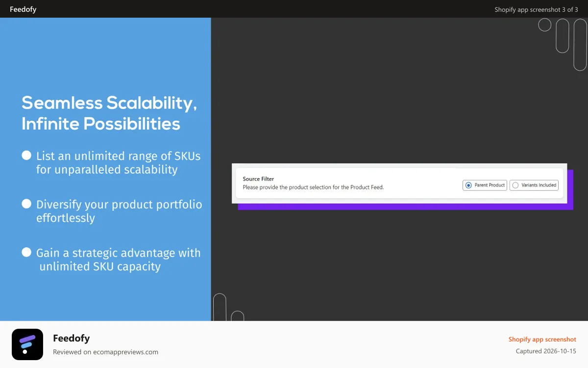This screenshot has height=368, width=588.
Task: Click the 'Seamless Scalability, Infinite Possibilities' headline
Action: (x=109, y=113)
